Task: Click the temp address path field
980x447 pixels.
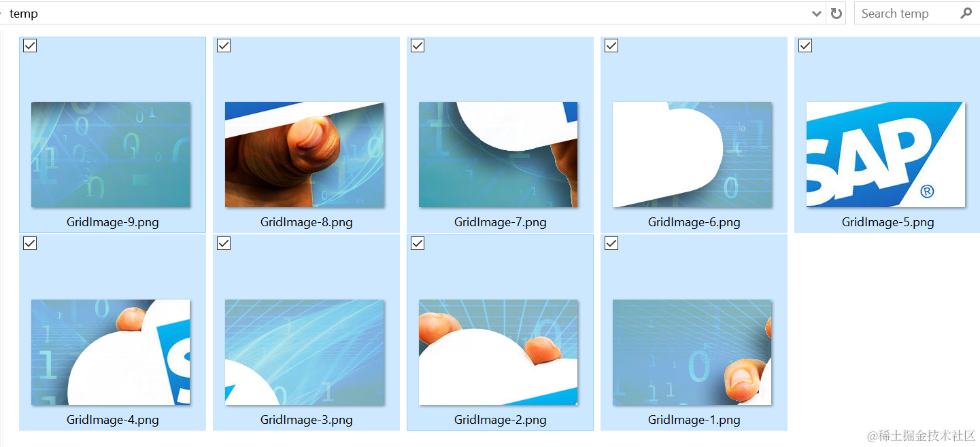Action: click(408, 14)
